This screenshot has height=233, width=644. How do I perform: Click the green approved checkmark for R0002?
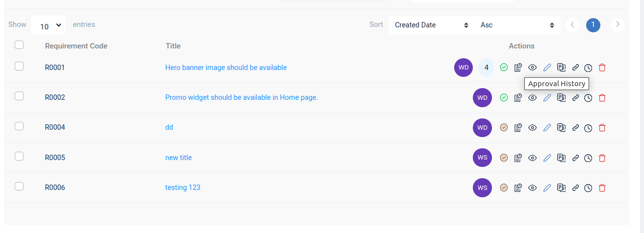504,97
